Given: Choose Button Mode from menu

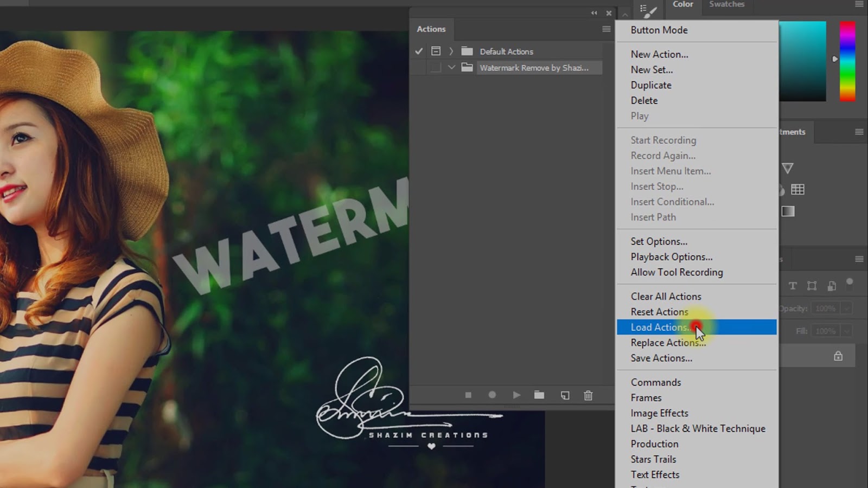Looking at the screenshot, I should point(697,30).
